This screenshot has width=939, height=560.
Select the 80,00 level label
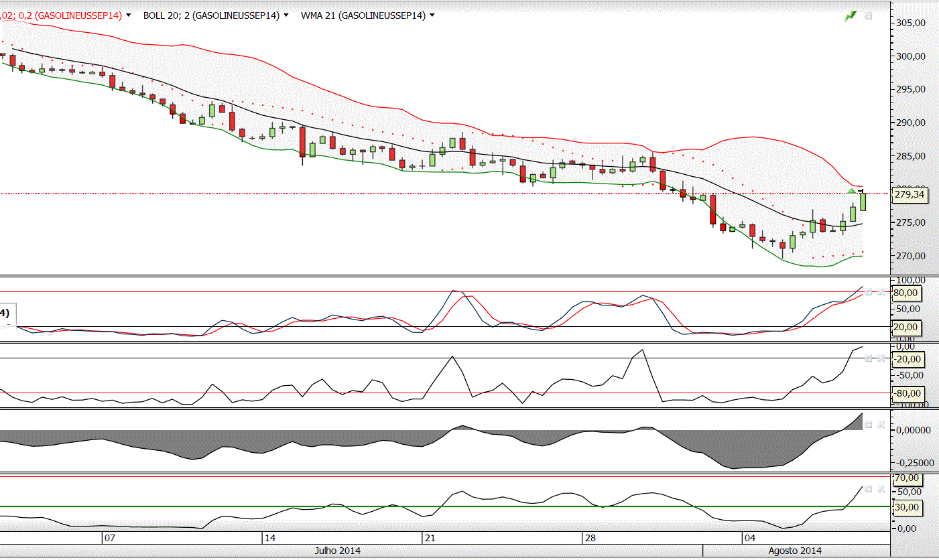coord(907,293)
